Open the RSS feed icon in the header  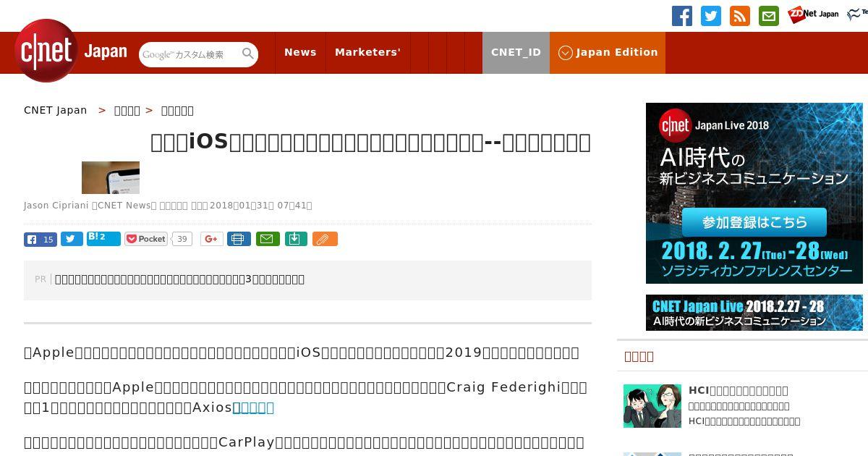[x=740, y=16]
